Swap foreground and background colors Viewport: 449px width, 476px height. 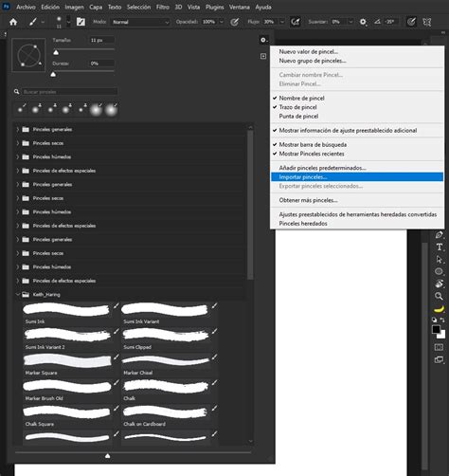pyautogui.click(x=442, y=320)
